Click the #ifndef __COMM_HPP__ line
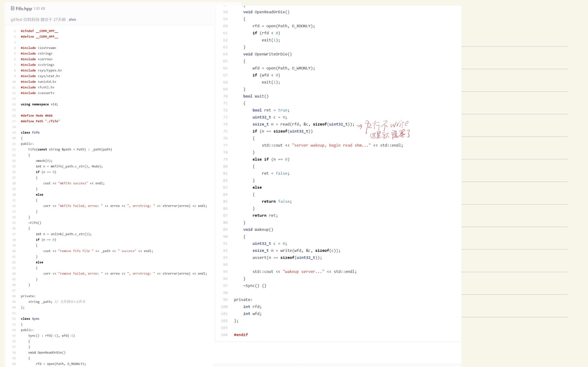 pyautogui.click(x=39, y=31)
